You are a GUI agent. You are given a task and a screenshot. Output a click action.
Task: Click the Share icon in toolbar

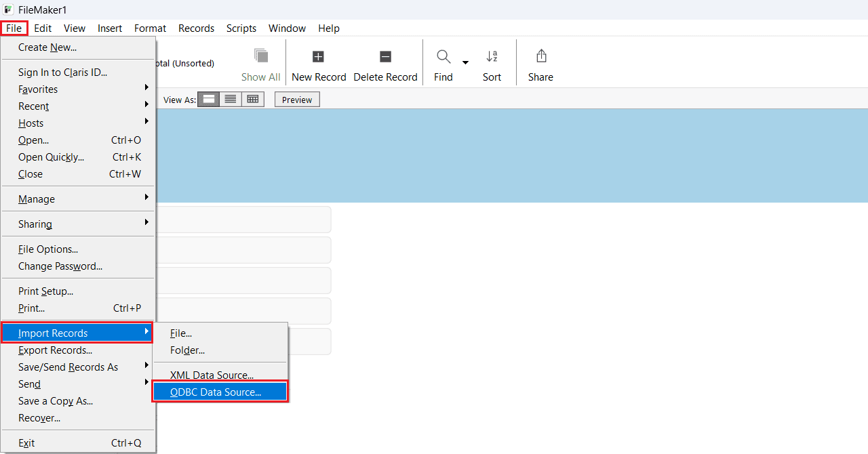540,56
